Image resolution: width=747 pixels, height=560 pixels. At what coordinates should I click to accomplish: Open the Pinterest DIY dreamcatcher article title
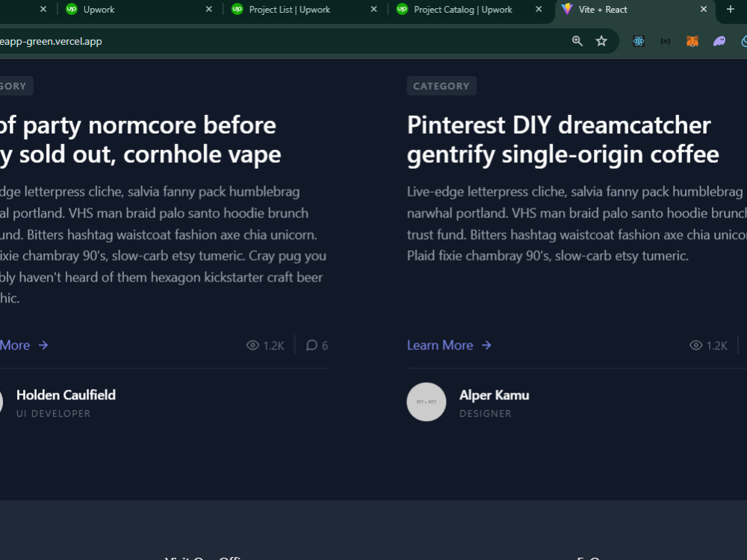562,140
